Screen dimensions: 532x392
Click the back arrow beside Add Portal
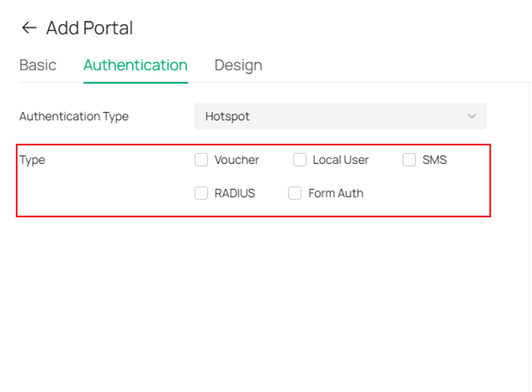(29, 28)
